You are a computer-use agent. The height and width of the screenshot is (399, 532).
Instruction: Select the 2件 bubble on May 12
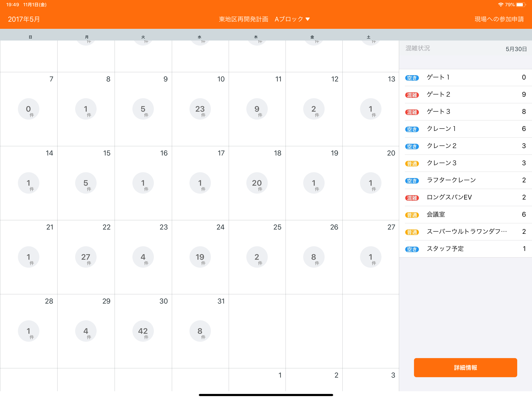pos(314,109)
